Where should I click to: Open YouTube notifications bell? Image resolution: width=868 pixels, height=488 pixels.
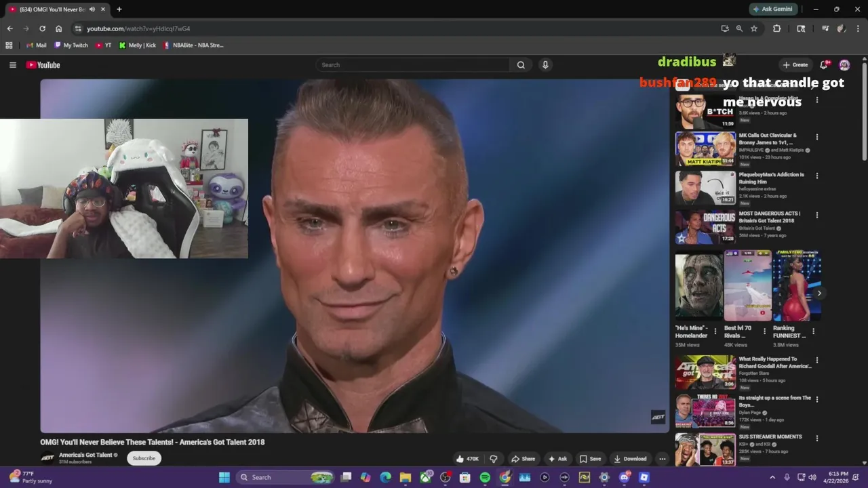824,65
